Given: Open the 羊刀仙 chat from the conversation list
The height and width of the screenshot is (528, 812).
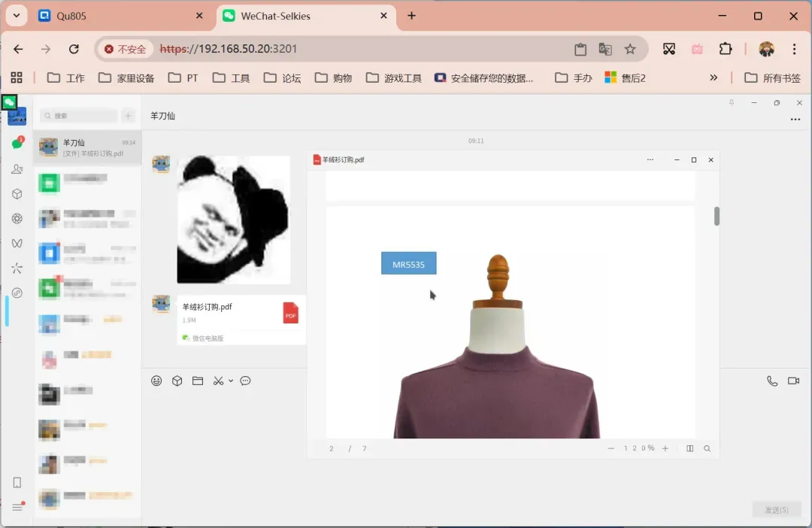Looking at the screenshot, I should click(86, 148).
